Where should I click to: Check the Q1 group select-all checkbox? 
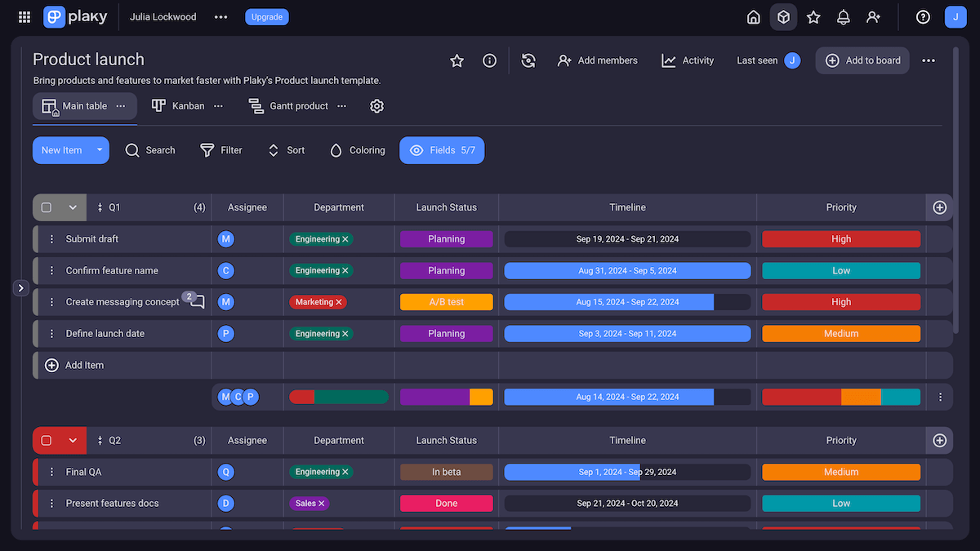click(x=47, y=207)
